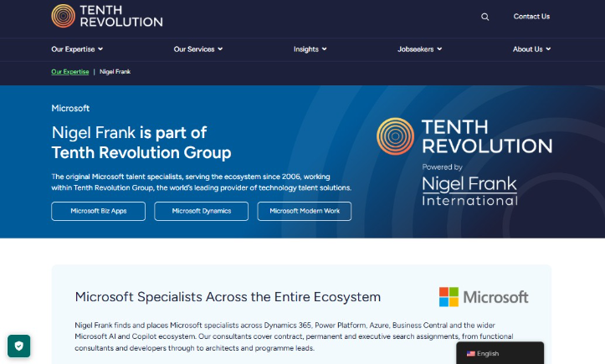The width and height of the screenshot is (605, 364).
Task: Select the Microsoft label above the headline
Action: point(70,109)
